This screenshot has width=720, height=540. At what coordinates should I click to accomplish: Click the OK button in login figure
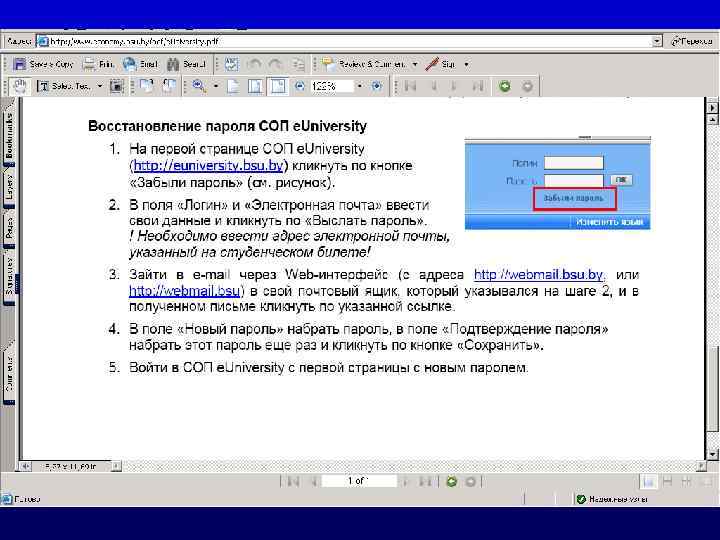click(x=621, y=180)
